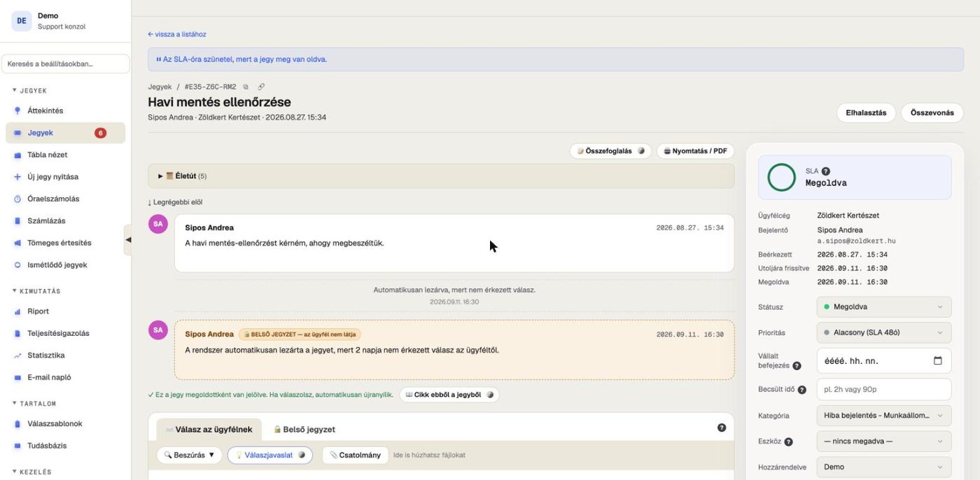980x480 pixels.
Task: Click the Vállalt befejezés date field
Action: coord(884,361)
